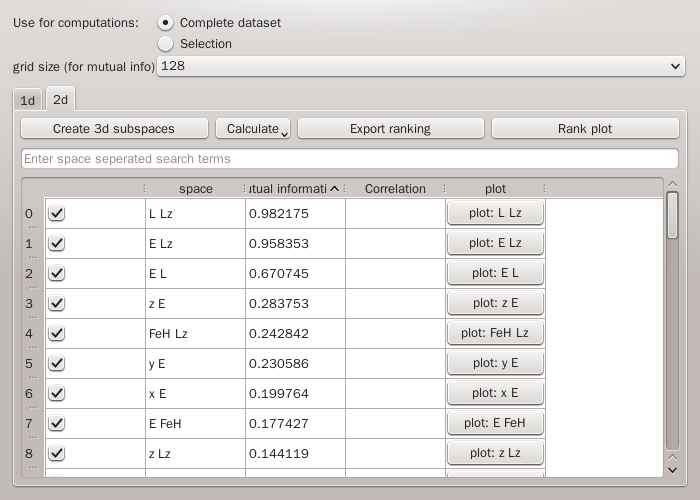This screenshot has height=500, width=700.
Task: Click the space column header
Action: click(x=195, y=189)
